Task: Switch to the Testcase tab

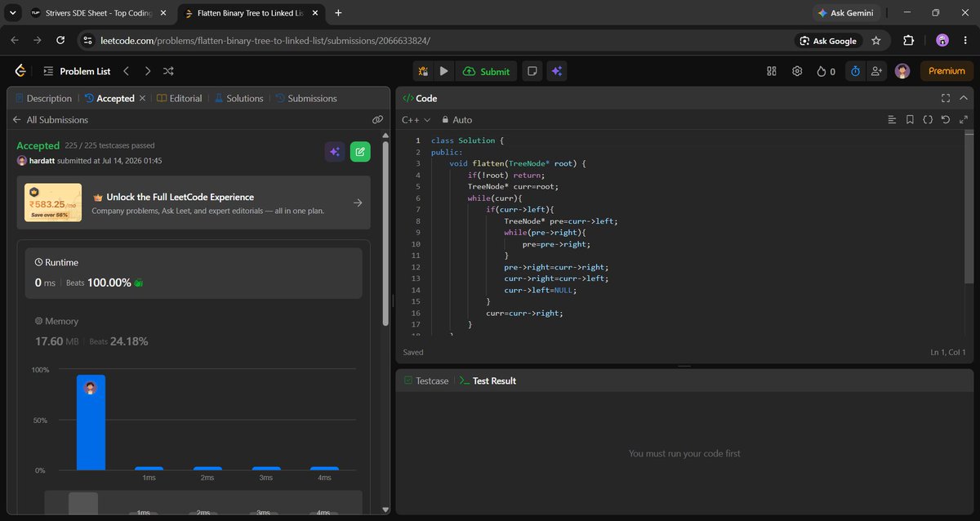Action: point(425,381)
